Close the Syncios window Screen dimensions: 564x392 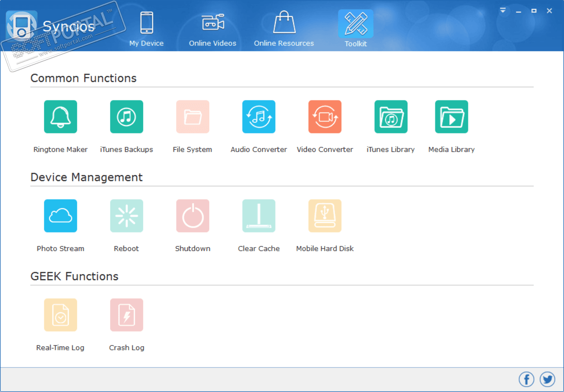click(549, 11)
